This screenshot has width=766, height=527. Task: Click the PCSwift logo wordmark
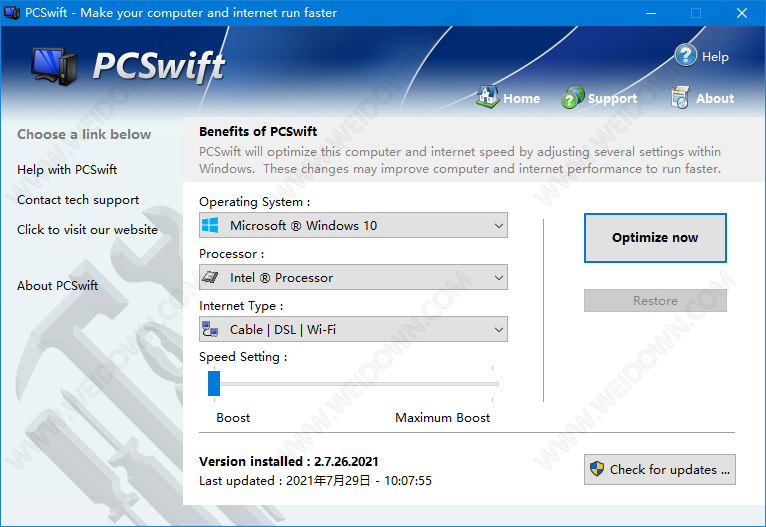pos(159,66)
